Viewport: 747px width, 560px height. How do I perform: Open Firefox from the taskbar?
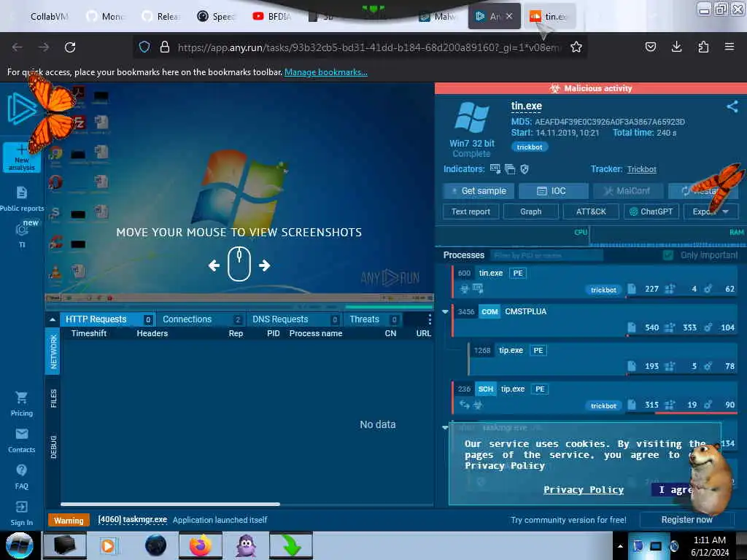pos(200,545)
